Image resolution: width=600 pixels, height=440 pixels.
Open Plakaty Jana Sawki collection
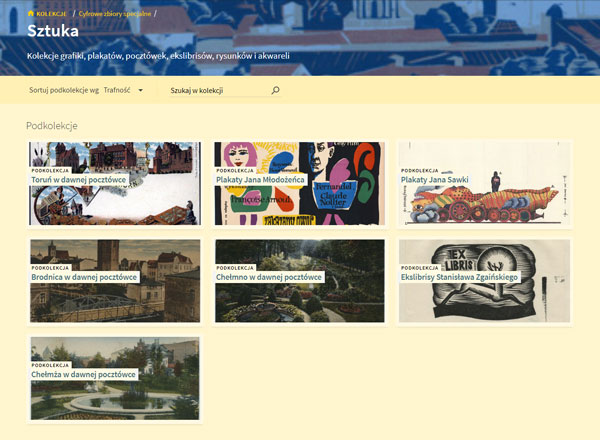(435, 180)
